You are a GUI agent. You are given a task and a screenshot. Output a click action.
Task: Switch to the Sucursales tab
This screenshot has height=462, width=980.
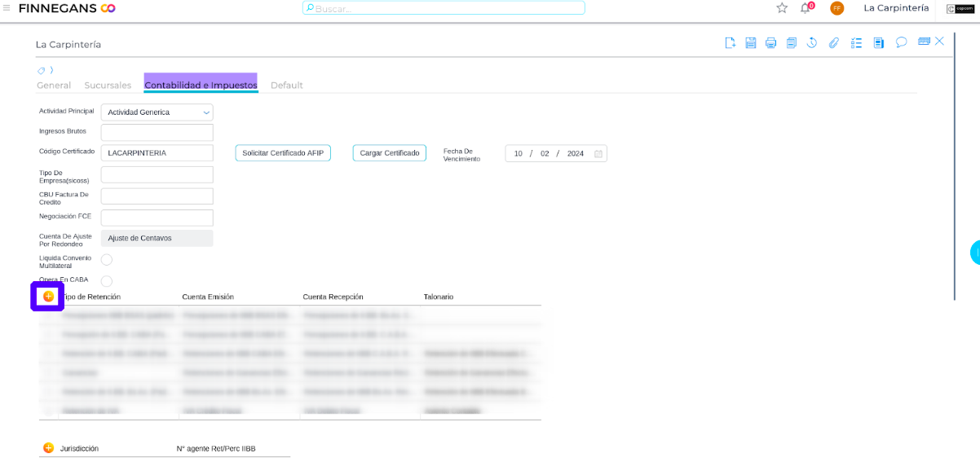(108, 85)
